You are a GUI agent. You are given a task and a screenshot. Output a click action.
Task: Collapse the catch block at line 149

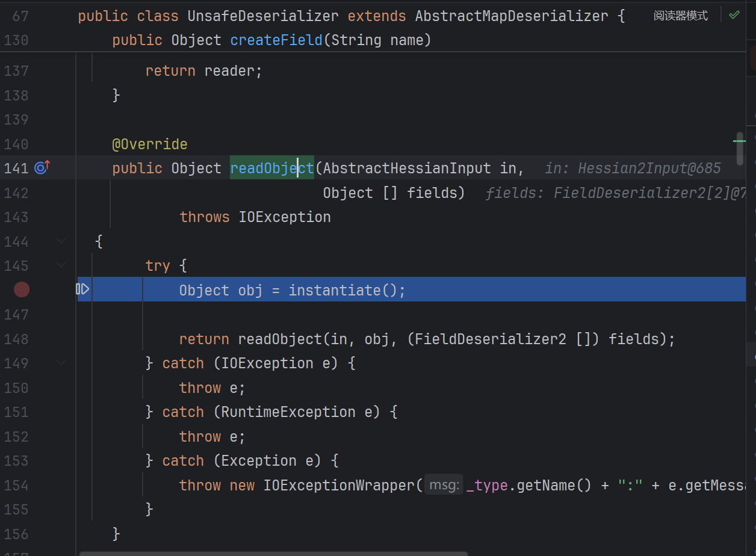61,363
